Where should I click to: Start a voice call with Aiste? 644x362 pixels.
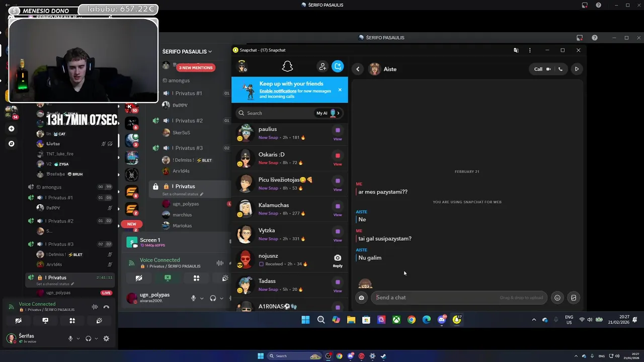coord(560,69)
